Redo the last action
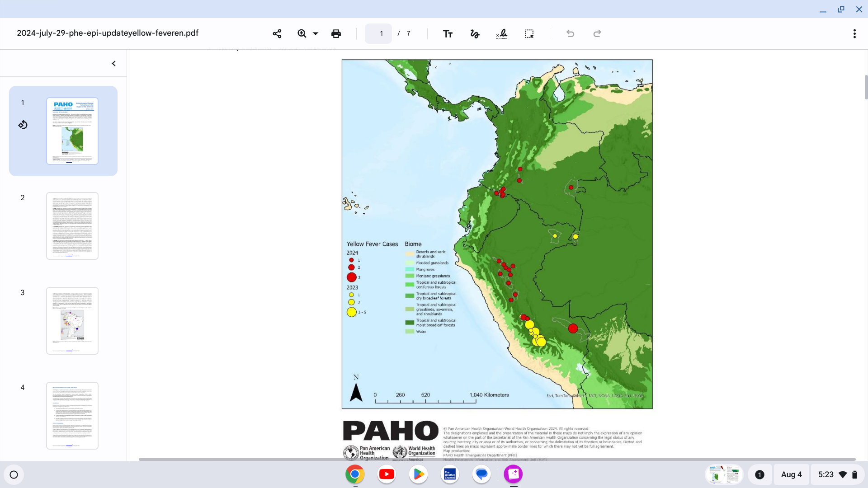This screenshot has width=868, height=488. coord(597,33)
